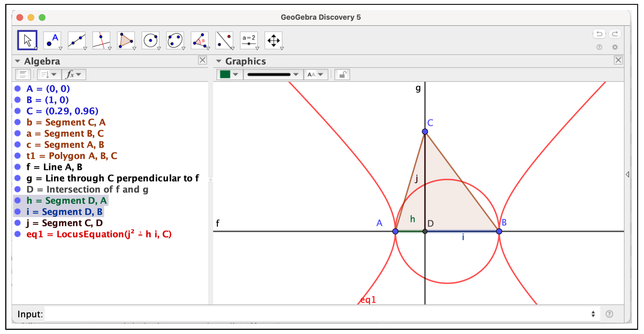Select the Perpendicular Line tool

click(x=101, y=40)
